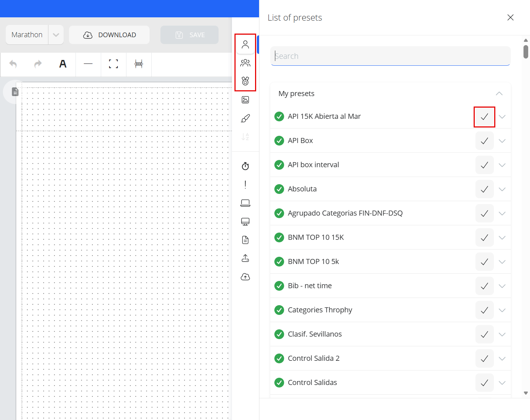Click the cloud upload icon

245,277
